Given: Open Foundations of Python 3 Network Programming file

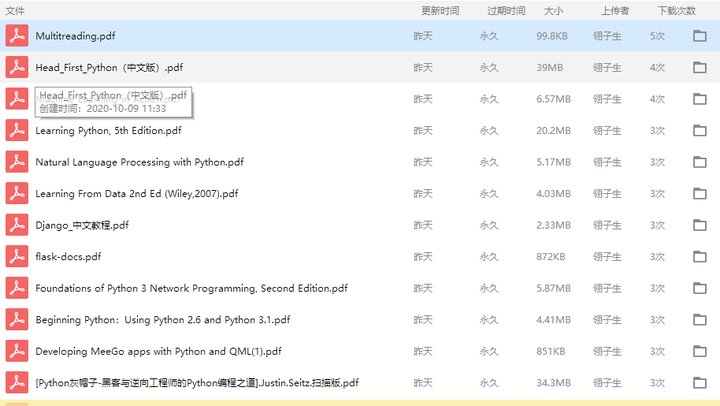Looking at the screenshot, I should [191, 288].
